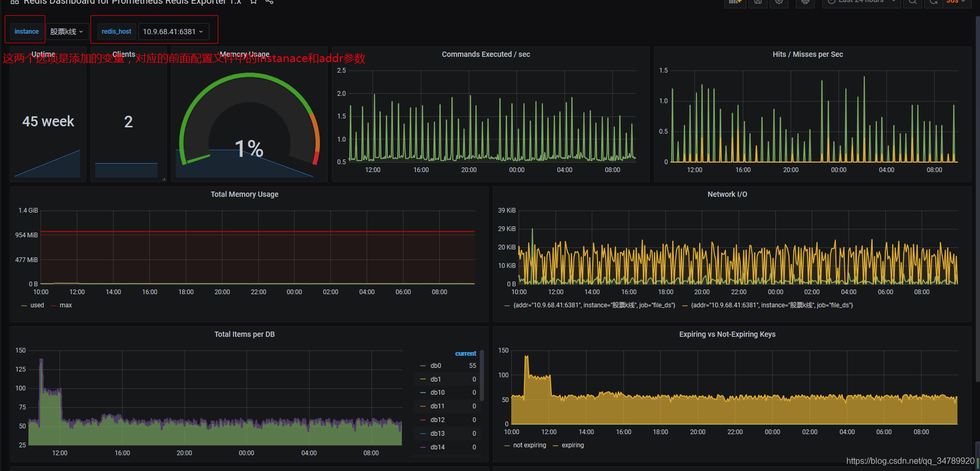Screen dimensions: 980x471
Task: Click the 954 MiB axis label
Action: tap(26, 235)
